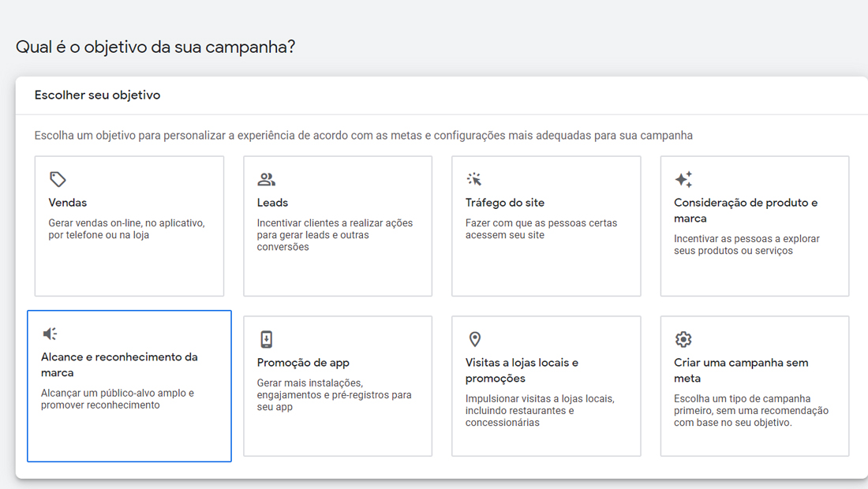The height and width of the screenshot is (489, 868).
Task: Select the Promoção de app title
Action: tap(303, 363)
